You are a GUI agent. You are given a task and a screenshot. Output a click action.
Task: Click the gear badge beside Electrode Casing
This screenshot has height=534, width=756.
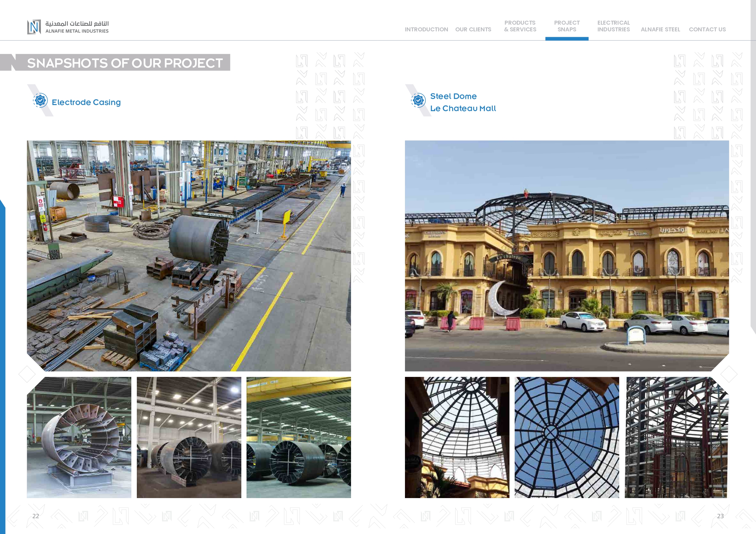pos(41,100)
